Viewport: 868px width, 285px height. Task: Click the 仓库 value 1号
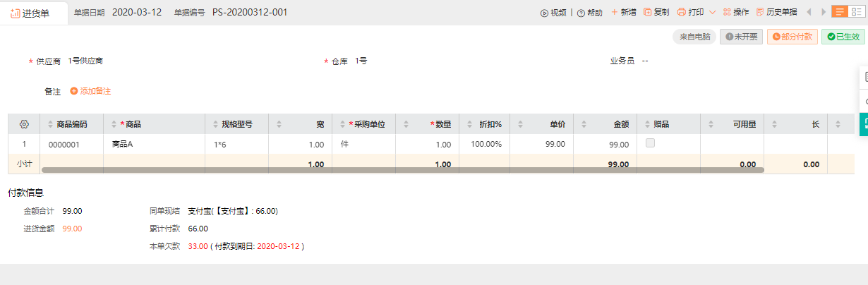point(361,61)
